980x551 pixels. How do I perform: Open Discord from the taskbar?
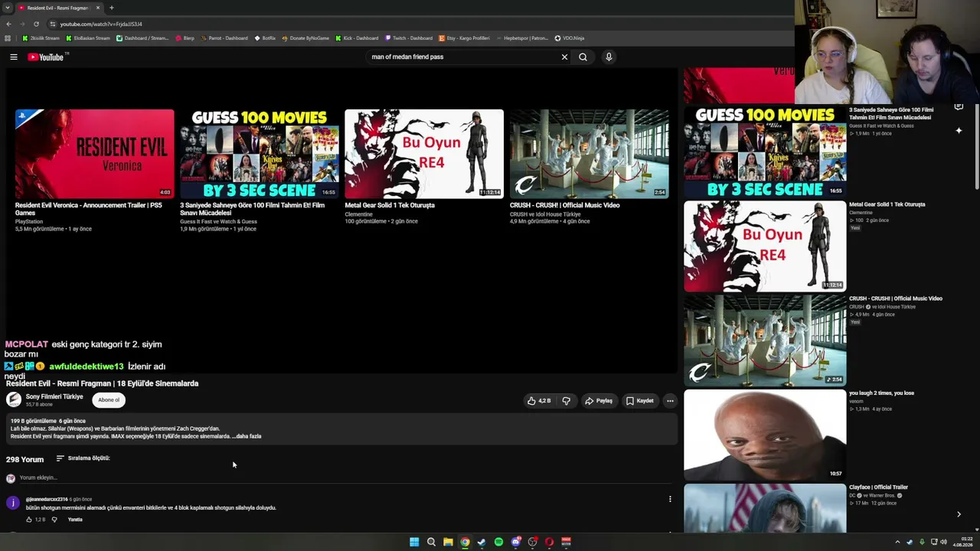pos(515,542)
